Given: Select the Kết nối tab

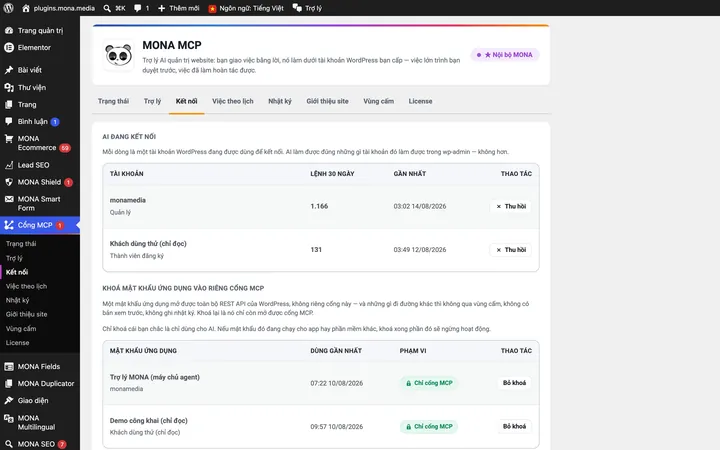Looking at the screenshot, I should (x=186, y=101).
